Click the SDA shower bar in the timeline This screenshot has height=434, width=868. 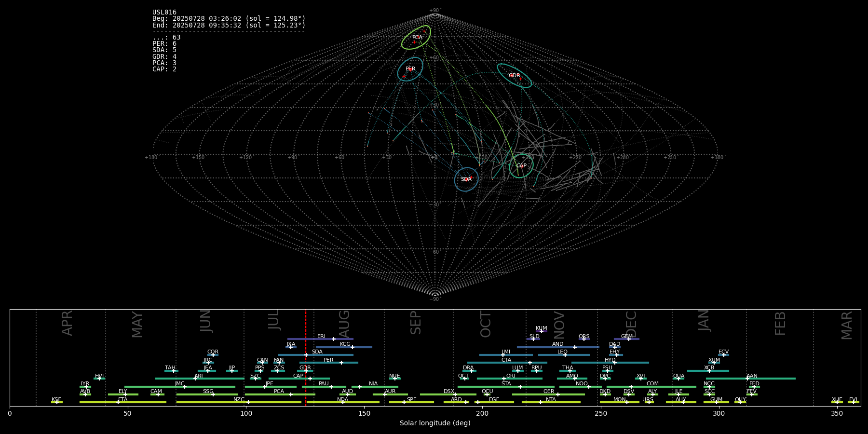click(316, 355)
